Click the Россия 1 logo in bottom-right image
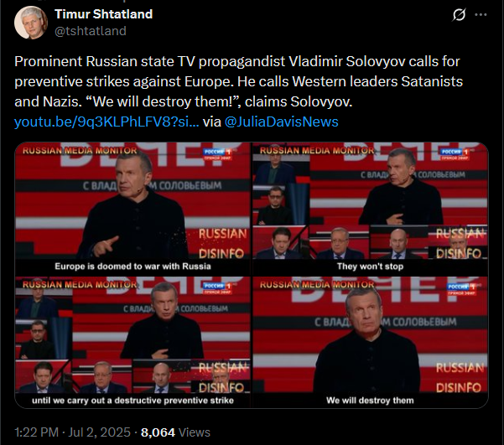The height and width of the screenshot is (445, 504). pyautogui.click(x=461, y=288)
